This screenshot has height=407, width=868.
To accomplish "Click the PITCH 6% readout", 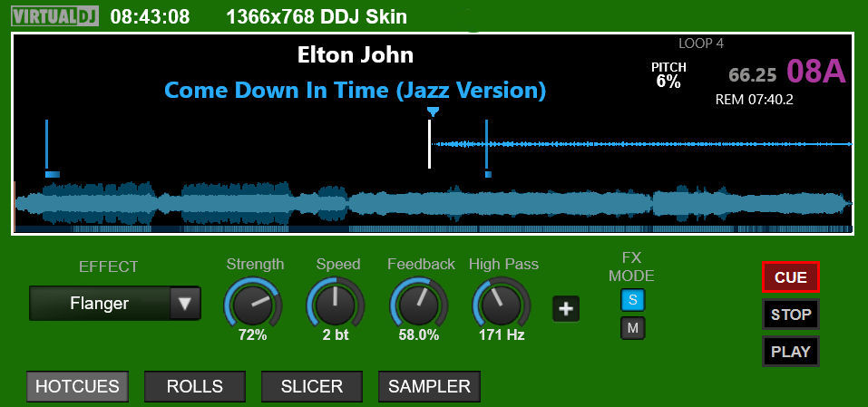I will pyautogui.click(x=668, y=74).
